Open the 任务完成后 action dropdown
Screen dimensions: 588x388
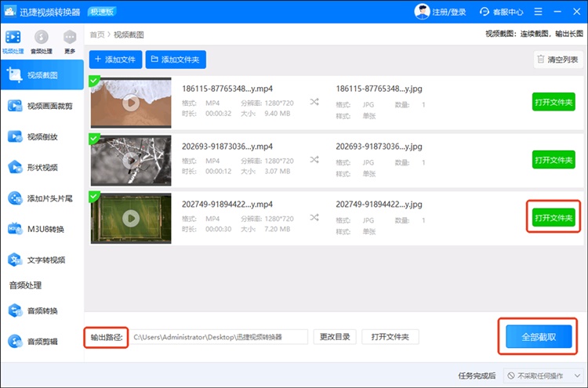click(543, 375)
